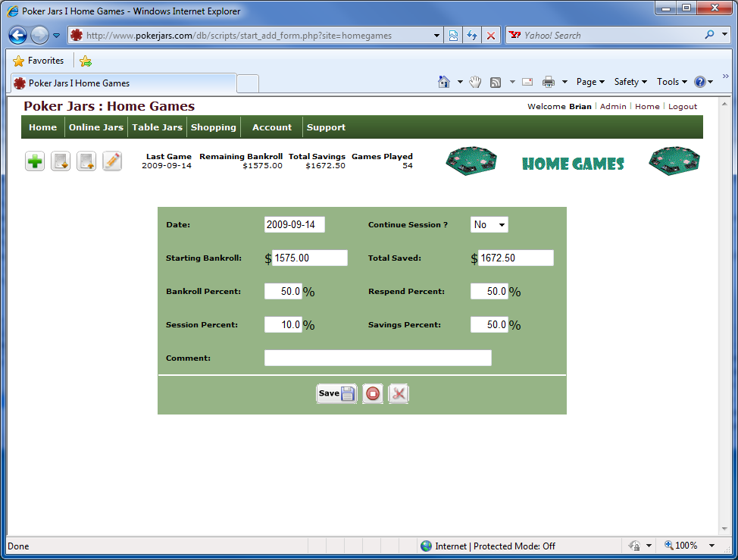Image resolution: width=738 pixels, height=560 pixels.
Task: Click the Poker Jars : Home Games title
Action: pos(109,106)
